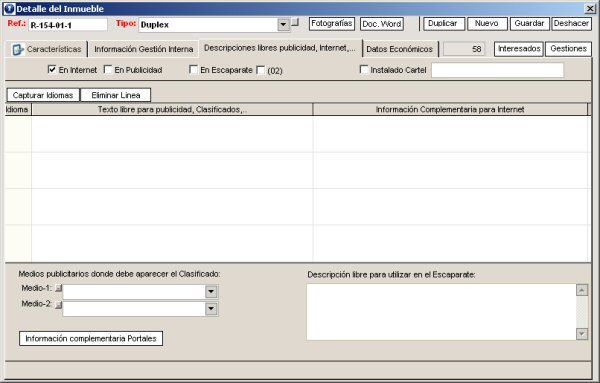
Task: Open the Gestiones button
Action: click(569, 49)
